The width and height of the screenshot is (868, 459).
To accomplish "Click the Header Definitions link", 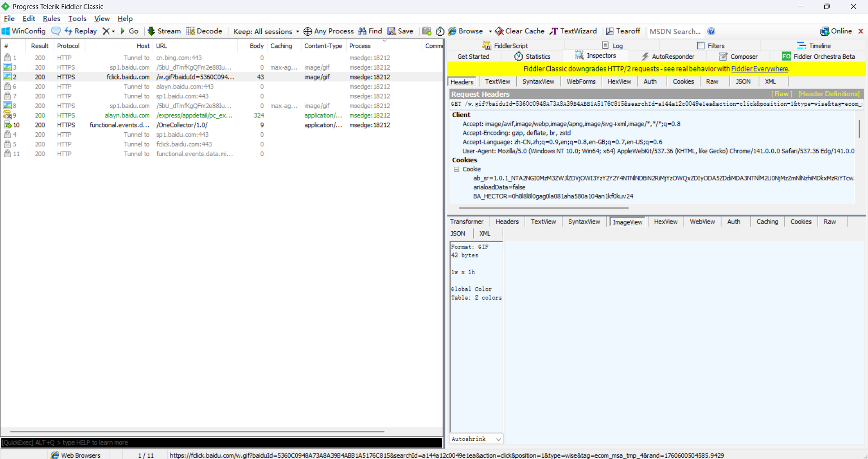I will (829, 94).
